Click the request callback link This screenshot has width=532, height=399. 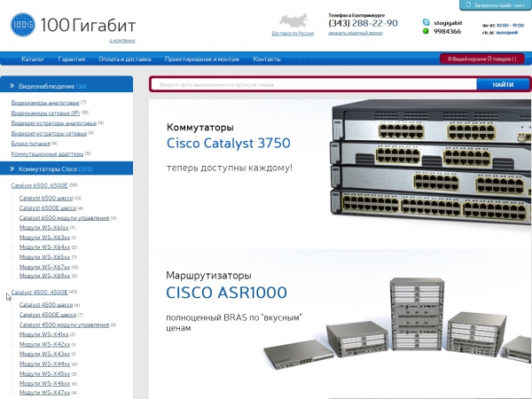pos(356,33)
